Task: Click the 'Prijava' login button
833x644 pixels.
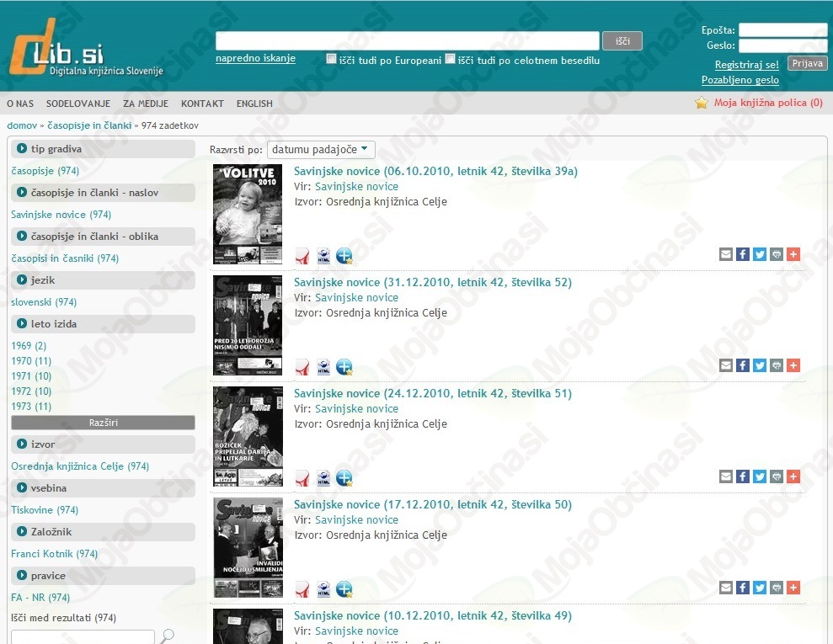Action: coord(807,63)
